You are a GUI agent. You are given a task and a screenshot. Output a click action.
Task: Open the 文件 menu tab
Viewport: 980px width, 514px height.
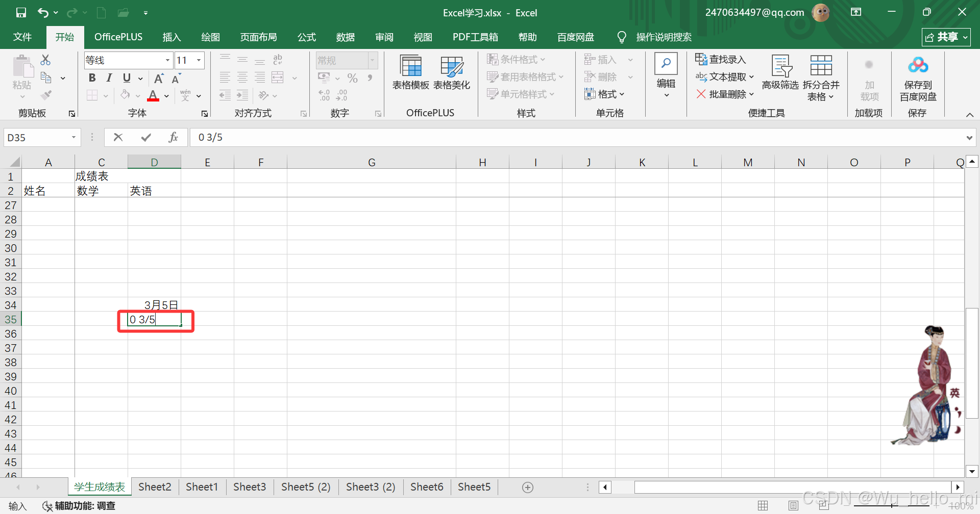pos(22,37)
